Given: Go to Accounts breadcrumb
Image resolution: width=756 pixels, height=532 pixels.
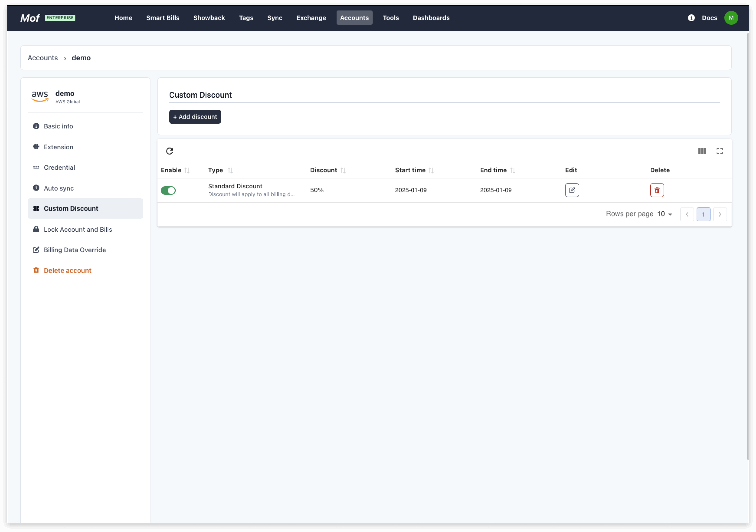Looking at the screenshot, I should tap(43, 58).
